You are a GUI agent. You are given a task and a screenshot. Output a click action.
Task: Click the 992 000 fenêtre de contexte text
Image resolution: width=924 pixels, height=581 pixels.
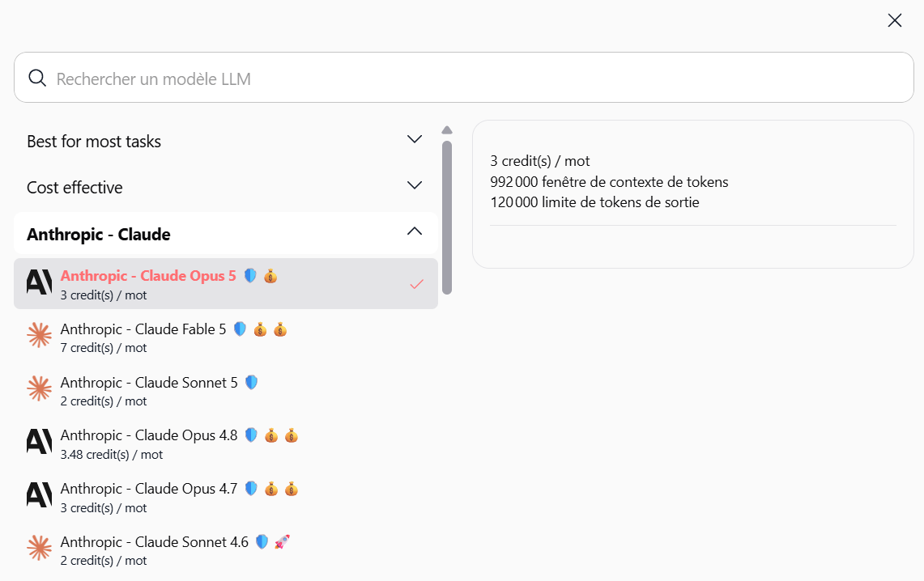pyautogui.click(x=609, y=182)
